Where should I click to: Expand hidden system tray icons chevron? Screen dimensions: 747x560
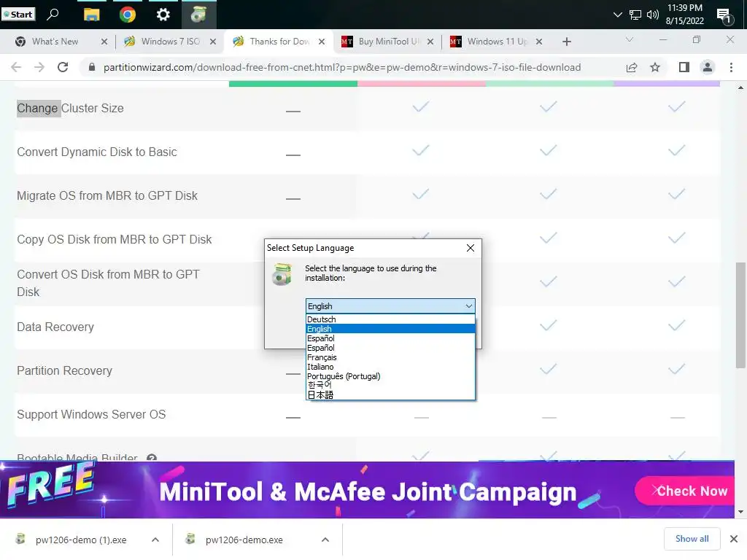(x=617, y=15)
